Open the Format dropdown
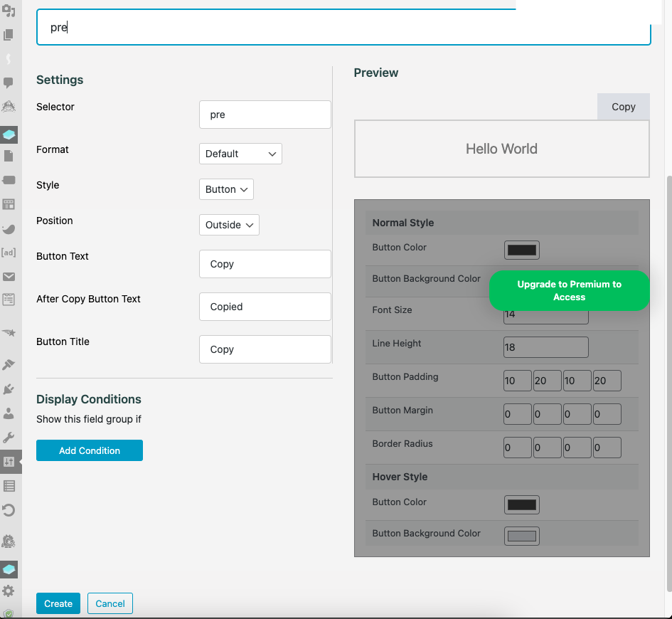Image resolution: width=672 pixels, height=619 pixels. [x=240, y=154]
